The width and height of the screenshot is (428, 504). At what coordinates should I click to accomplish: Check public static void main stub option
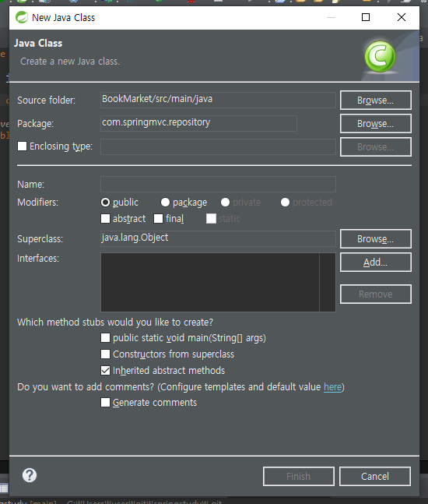tap(105, 337)
